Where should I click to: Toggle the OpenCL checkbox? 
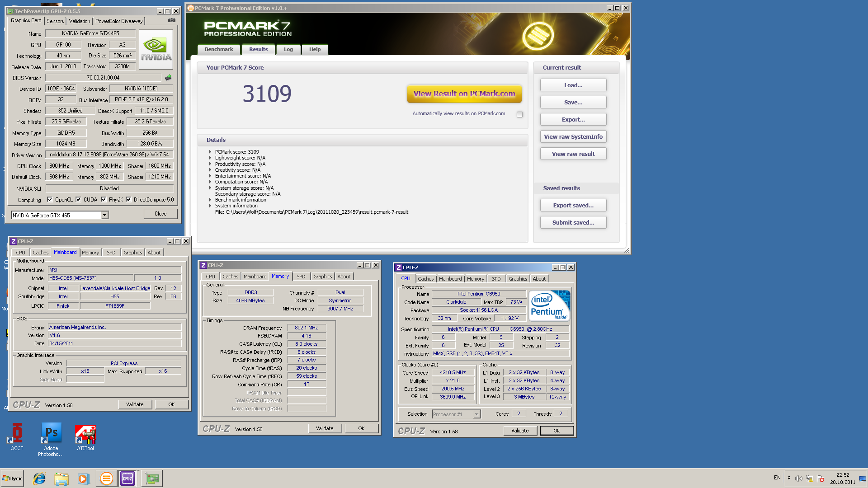pos(50,199)
